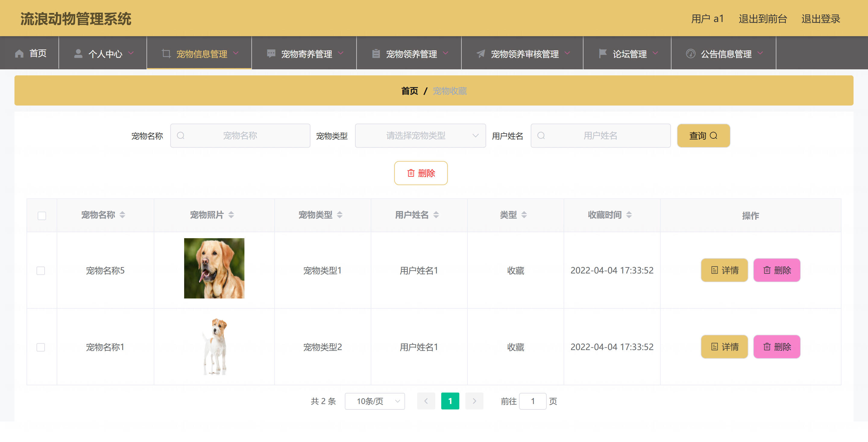Click the 用户 a1 account label
Screen dimensions: 868x442
click(x=707, y=19)
